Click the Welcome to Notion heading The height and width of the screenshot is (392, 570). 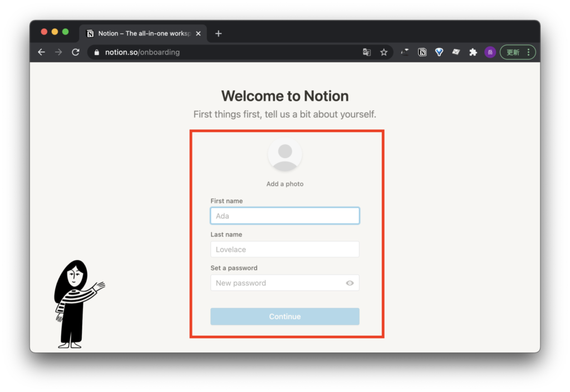[285, 96]
